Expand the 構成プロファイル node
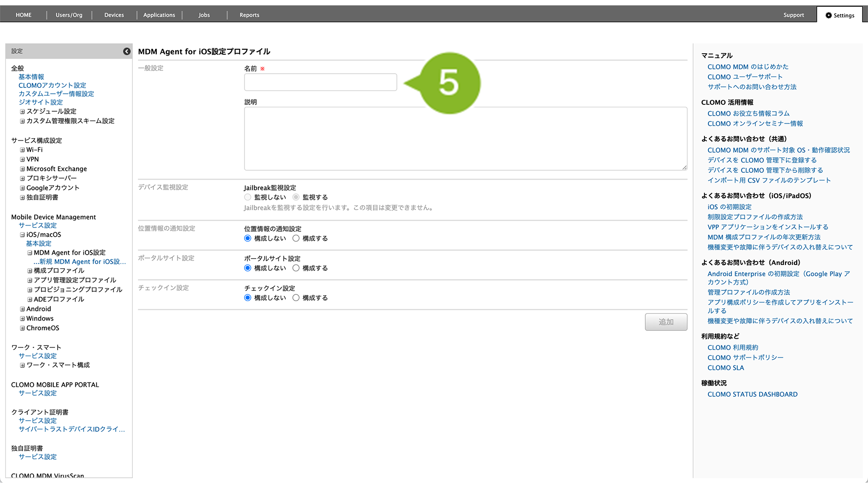 30,271
